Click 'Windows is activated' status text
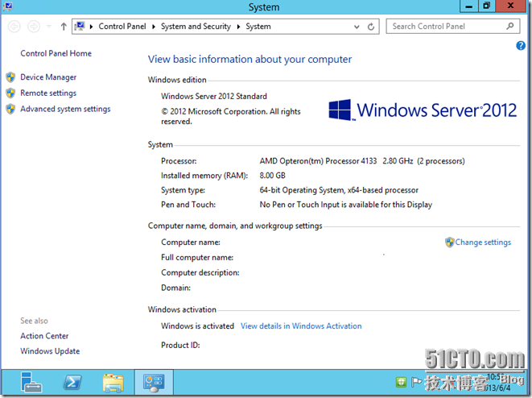The width and height of the screenshot is (532, 398). [x=197, y=326]
